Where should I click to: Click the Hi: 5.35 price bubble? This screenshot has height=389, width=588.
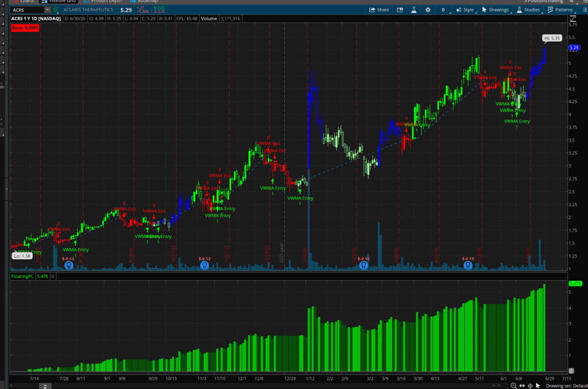552,38
